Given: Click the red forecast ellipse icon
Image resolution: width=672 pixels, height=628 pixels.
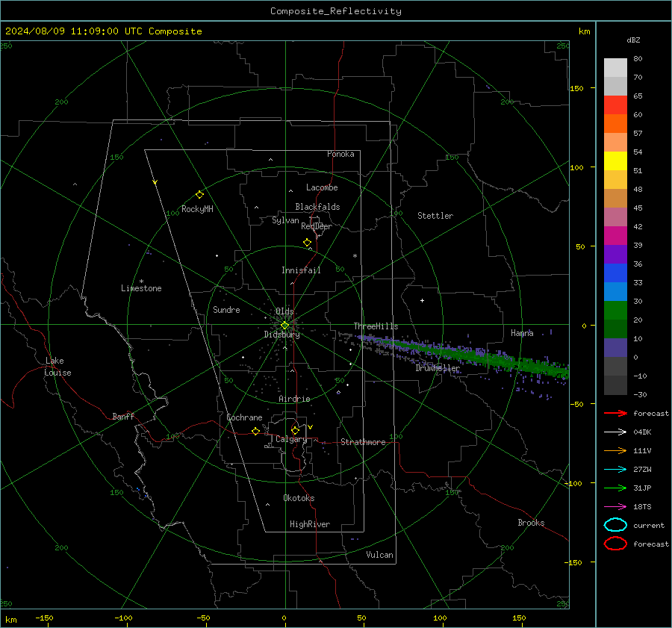Looking at the screenshot, I should (x=615, y=544).
